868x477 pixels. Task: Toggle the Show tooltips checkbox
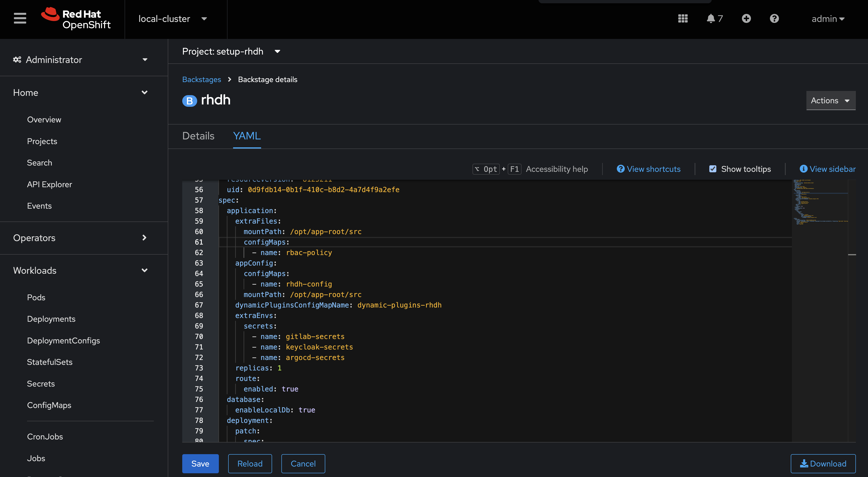pos(713,169)
